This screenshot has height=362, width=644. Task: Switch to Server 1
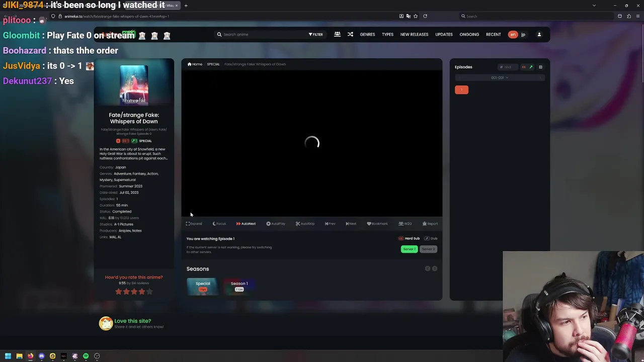point(409,249)
